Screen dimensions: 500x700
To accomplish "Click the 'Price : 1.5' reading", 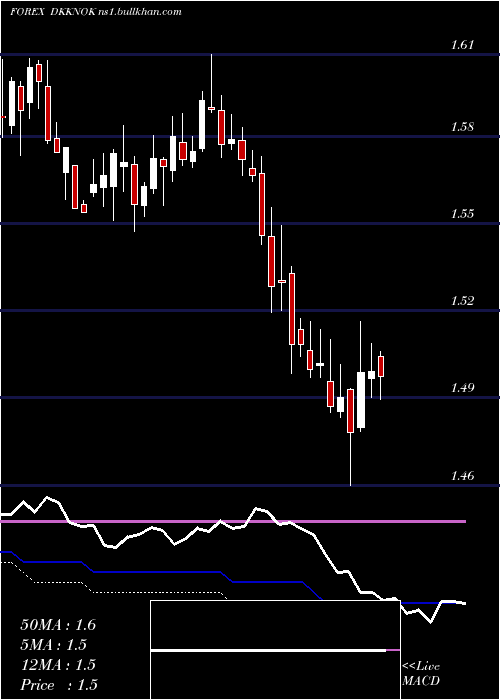I will 59,685.
